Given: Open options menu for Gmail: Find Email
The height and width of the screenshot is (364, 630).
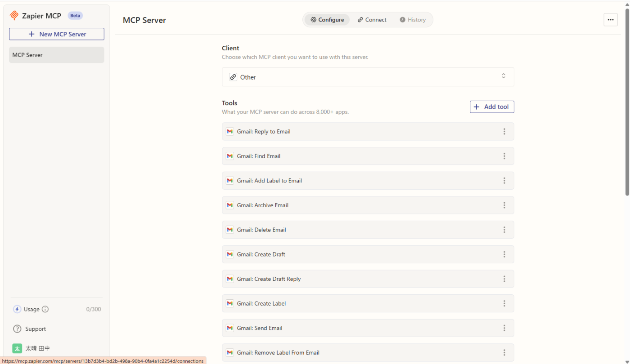Looking at the screenshot, I should [x=504, y=156].
